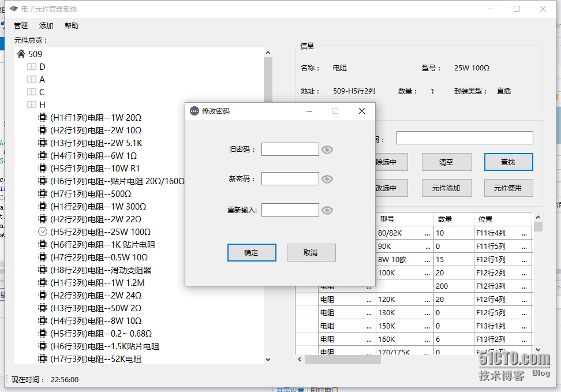Click quantity cell 200
The height and width of the screenshot is (392, 561).
(454, 286)
